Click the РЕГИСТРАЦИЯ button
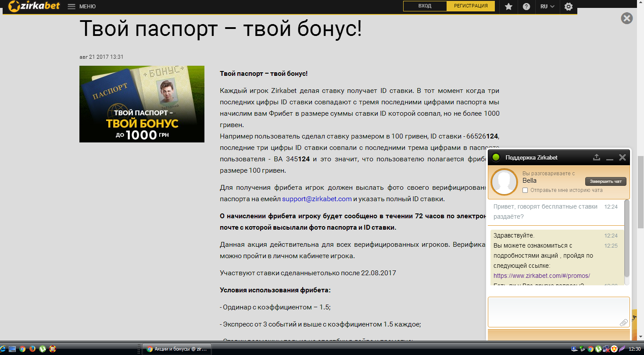Viewport: 644px width, 355px height. click(470, 6)
